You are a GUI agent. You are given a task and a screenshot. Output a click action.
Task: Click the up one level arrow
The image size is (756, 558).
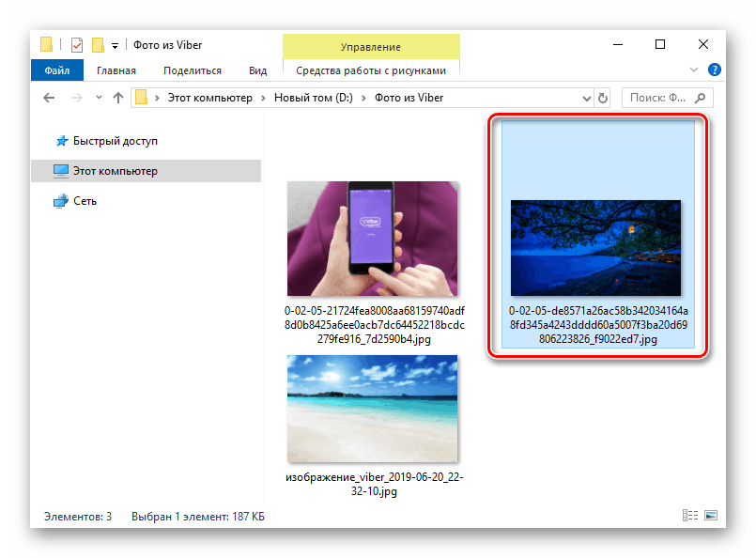point(116,97)
